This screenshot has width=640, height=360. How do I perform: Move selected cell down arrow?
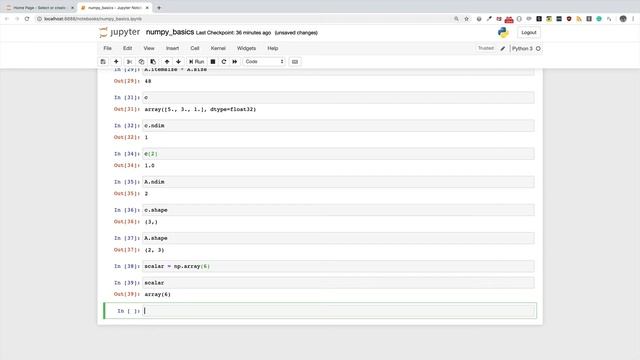coord(178,62)
